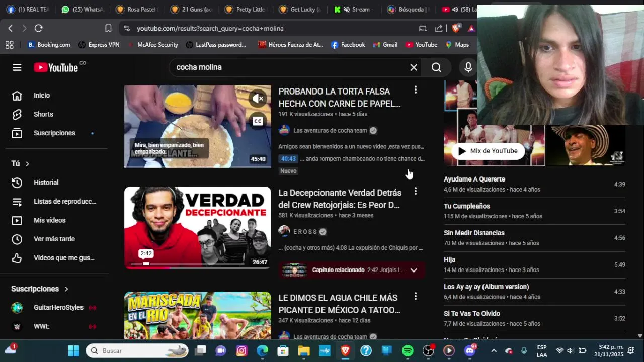The height and width of the screenshot is (362, 644).
Task: Go back with the browser back arrow
Action: point(11,28)
